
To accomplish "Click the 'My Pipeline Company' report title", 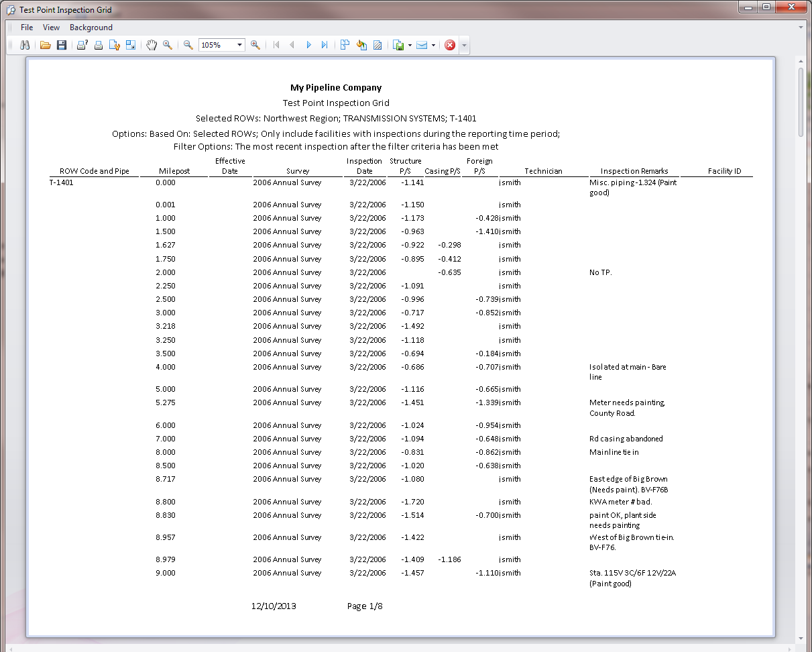I will click(336, 87).
